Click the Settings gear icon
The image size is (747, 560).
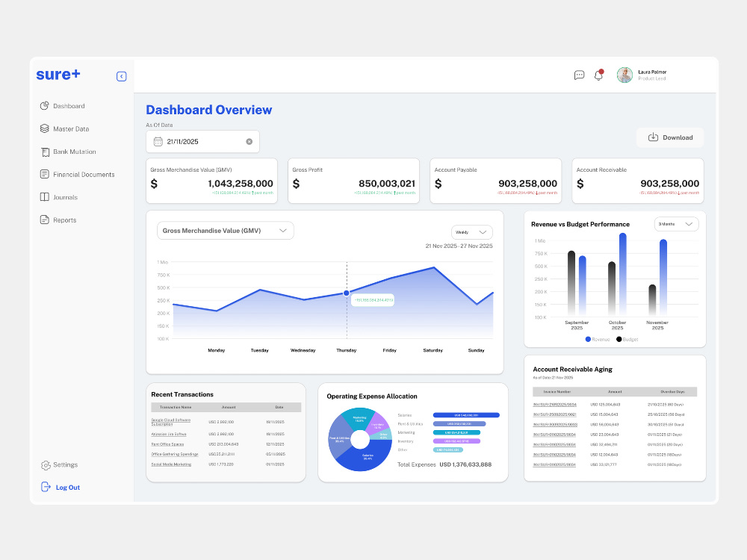click(46, 464)
